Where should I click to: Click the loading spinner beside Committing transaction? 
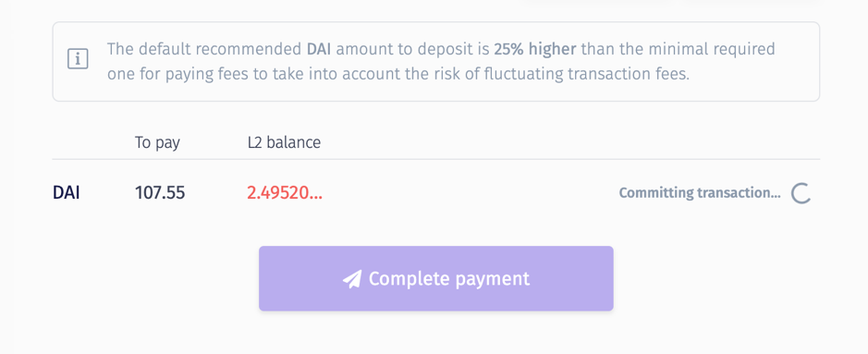point(801,193)
